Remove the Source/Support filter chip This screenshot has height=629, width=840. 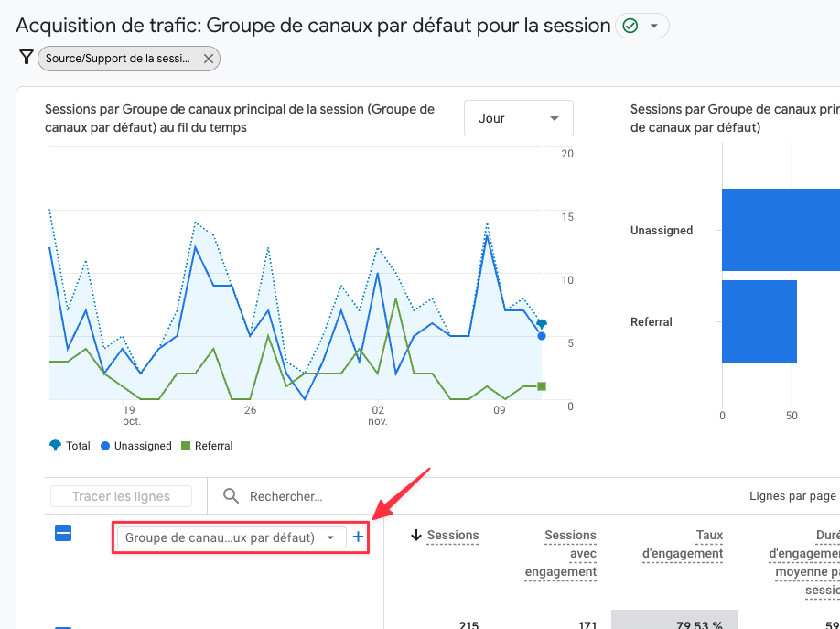pos(209,59)
